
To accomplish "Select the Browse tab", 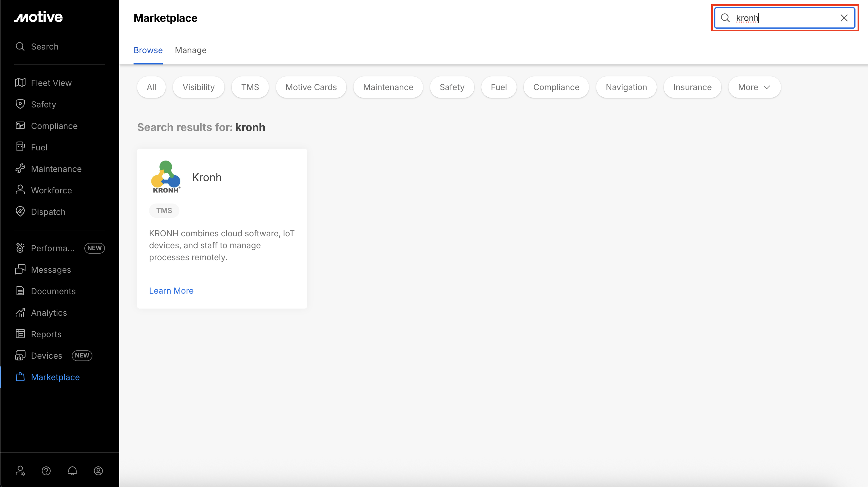I will pyautogui.click(x=148, y=50).
